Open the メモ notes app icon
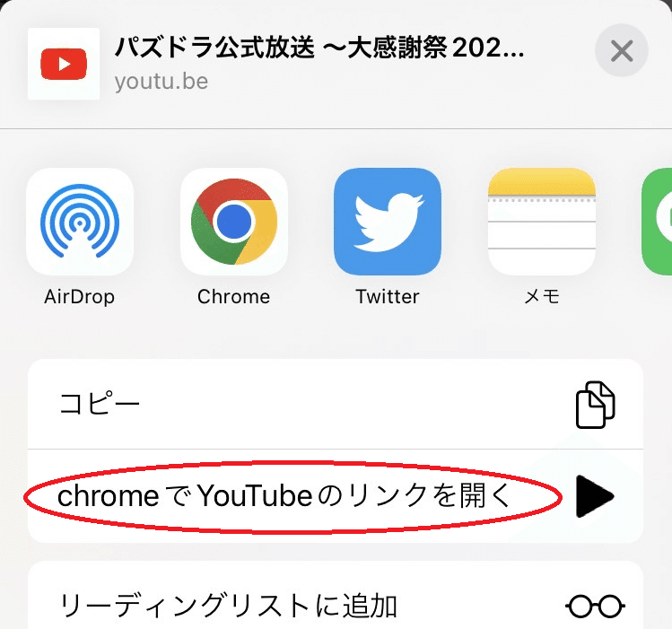 point(542,222)
